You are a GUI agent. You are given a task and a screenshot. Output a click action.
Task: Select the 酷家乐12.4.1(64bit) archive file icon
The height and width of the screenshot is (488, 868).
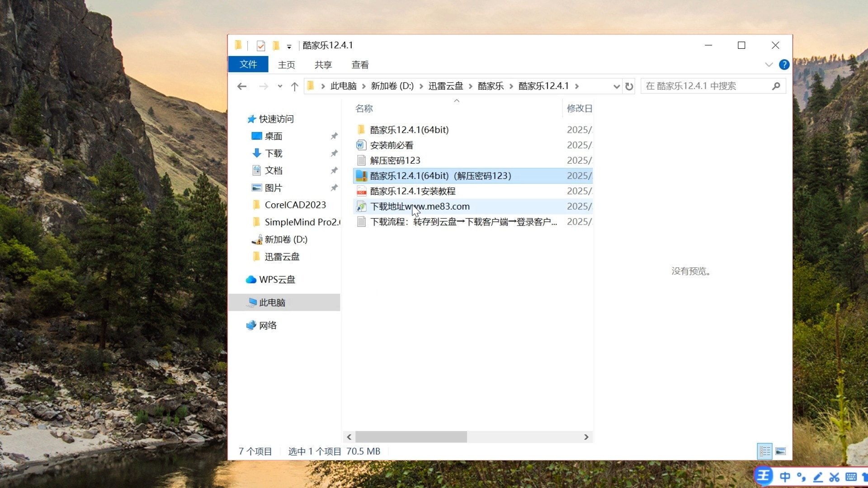pos(361,176)
